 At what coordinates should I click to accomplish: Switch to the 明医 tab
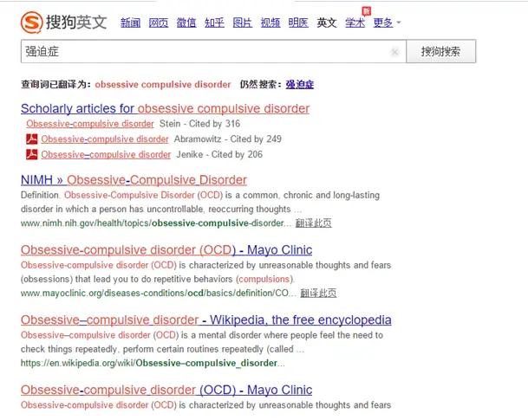point(298,23)
